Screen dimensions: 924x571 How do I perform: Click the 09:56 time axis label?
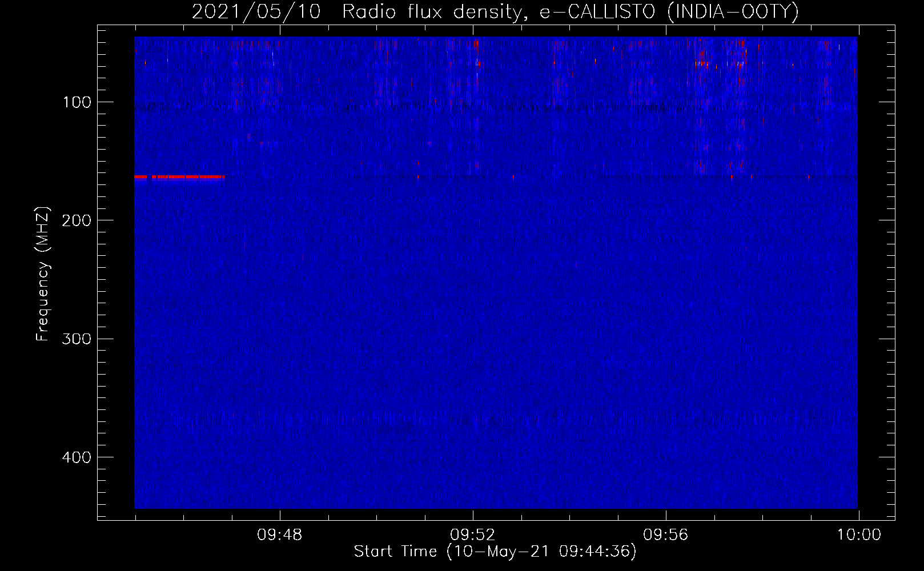click(x=666, y=535)
